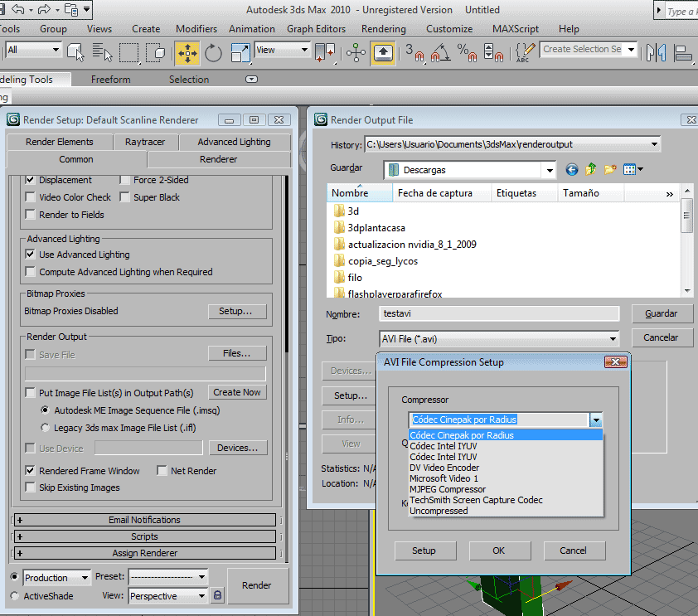
Task: Open Edit Named Selection Sets
Action: point(525,52)
